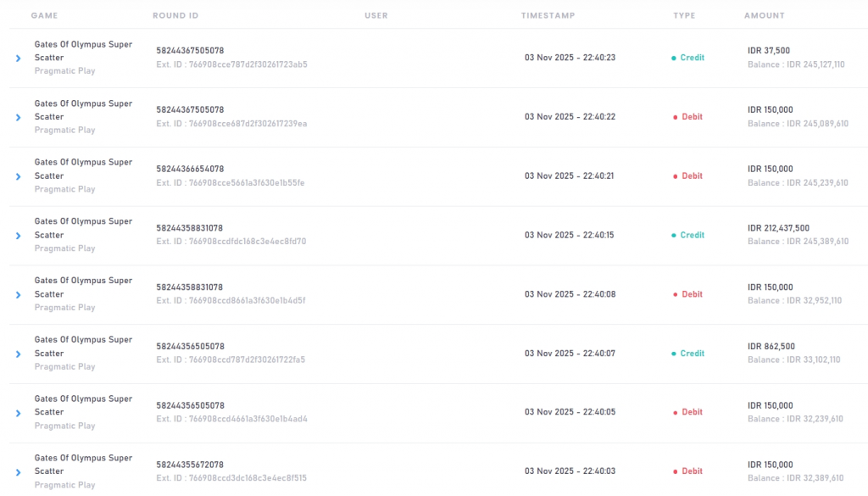Click the IDR 212,437,500 amount
The image size is (868, 496).
pos(778,228)
